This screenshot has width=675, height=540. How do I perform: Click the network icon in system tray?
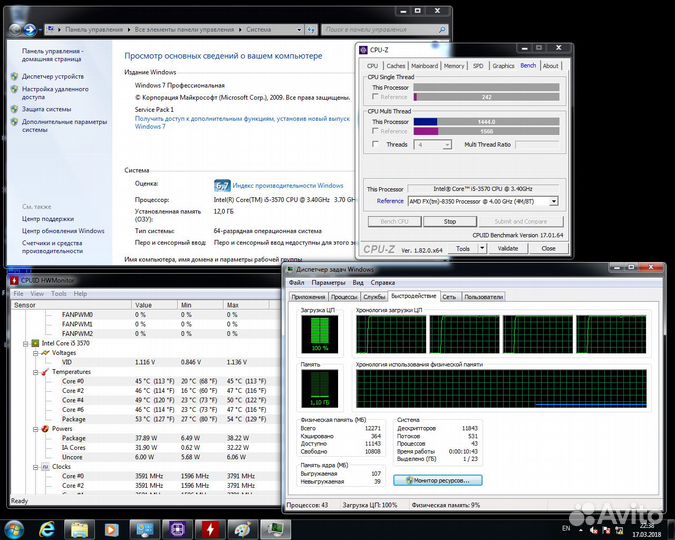[x=620, y=530]
